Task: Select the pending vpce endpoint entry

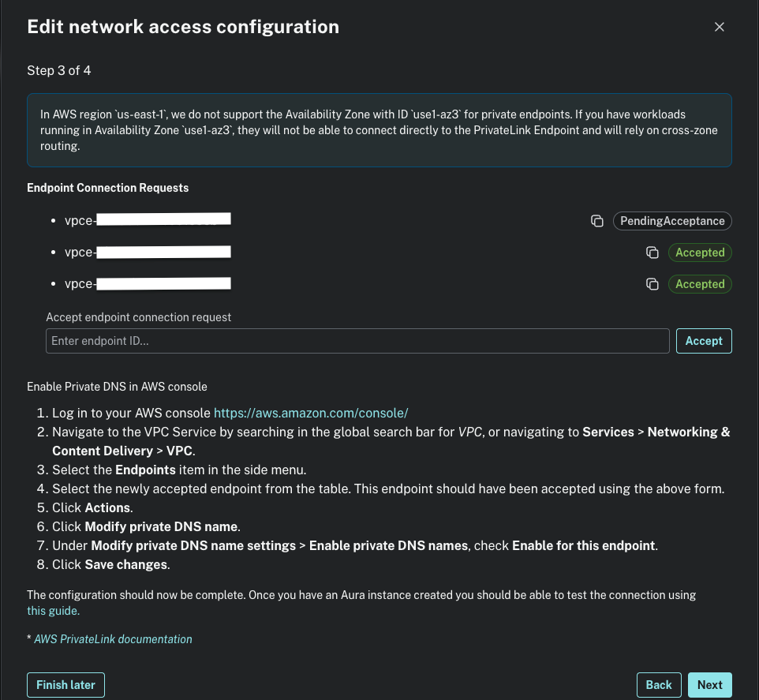Action: [x=148, y=219]
